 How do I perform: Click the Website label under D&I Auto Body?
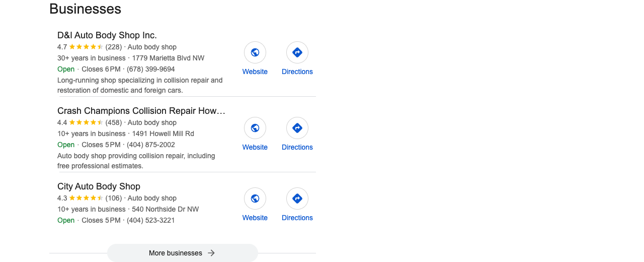pyautogui.click(x=255, y=72)
